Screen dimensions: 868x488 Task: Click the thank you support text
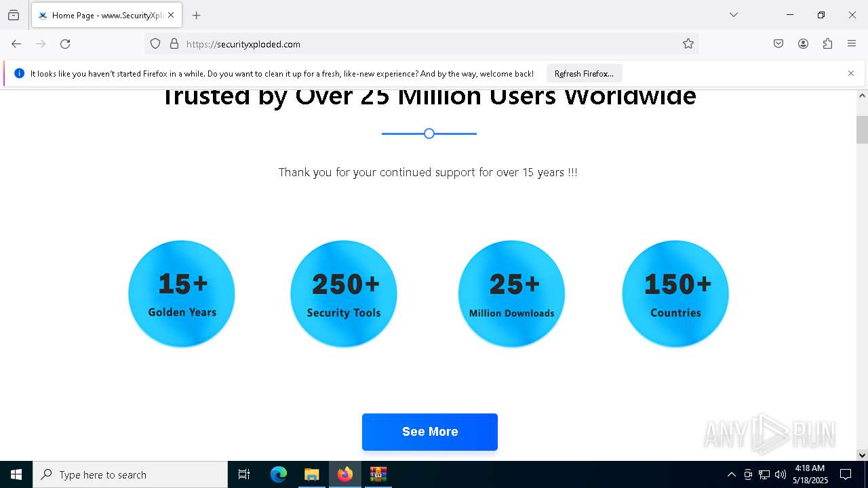[x=428, y=172]
